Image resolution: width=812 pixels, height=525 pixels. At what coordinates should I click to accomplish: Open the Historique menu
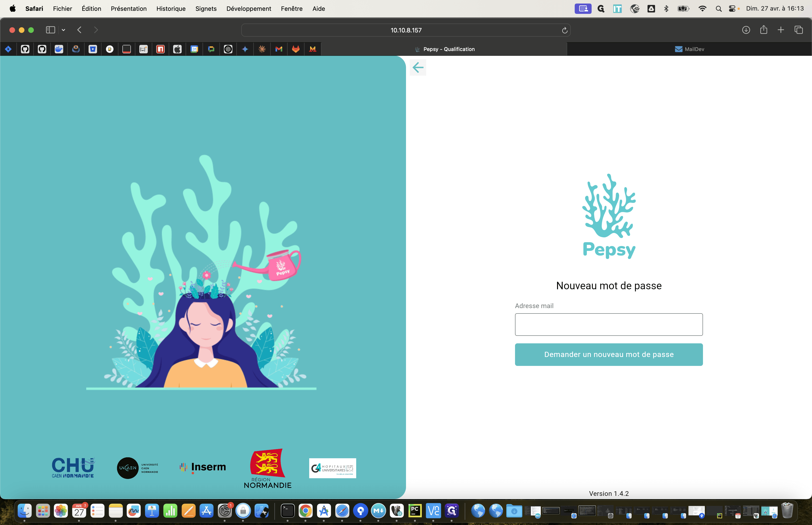click(x=171, y=8)
